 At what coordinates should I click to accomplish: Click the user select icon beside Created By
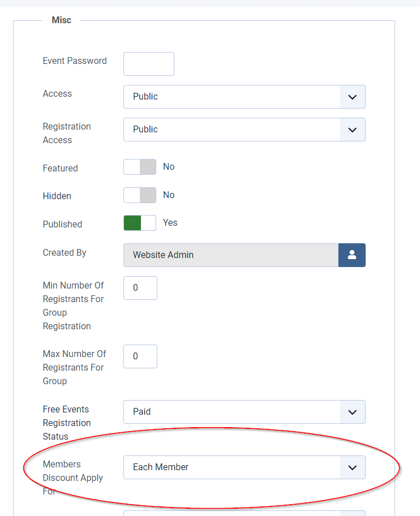tap(352, 255)
